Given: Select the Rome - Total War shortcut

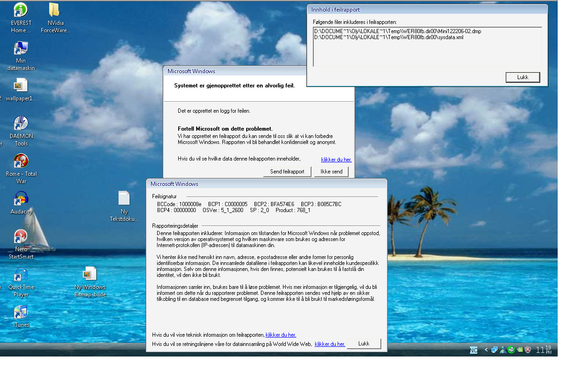Looking at the screenshot, I should coord(21,169).
